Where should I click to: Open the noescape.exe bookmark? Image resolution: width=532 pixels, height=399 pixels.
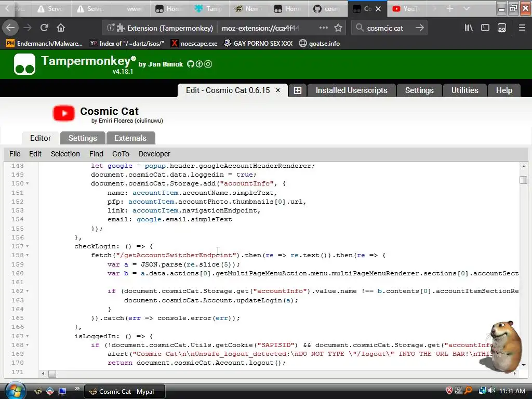pyautogui.click(x=194, y=44)
